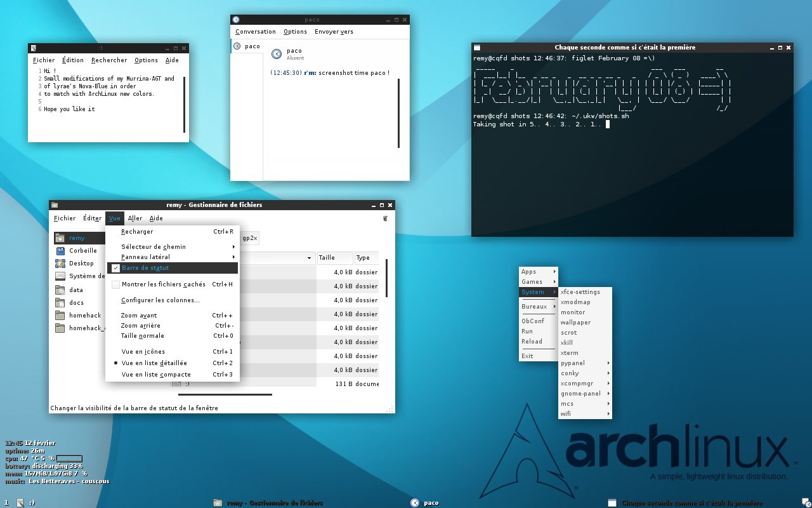Screen dimensions: 812x508
Task: Launch scrot from the System submenu
Action: pyautogui.click(x=585, y=333)
